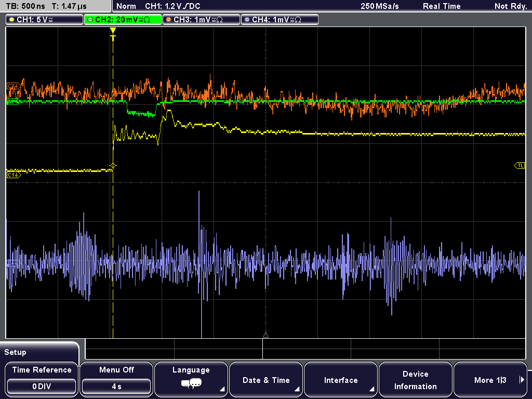The width and height of the screenshot is (532, 399).
Task: Click the Norm trigger mode label
Action: (x=126, y=6)
